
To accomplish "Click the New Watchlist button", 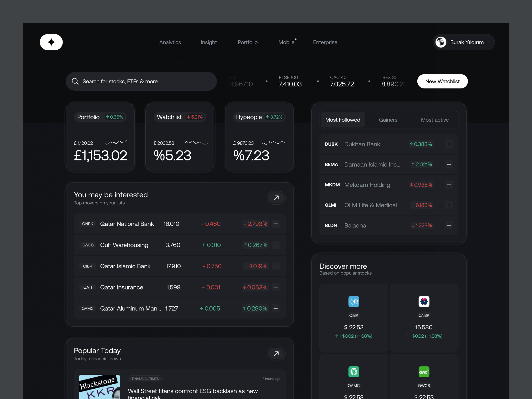I will click(443, 81).
